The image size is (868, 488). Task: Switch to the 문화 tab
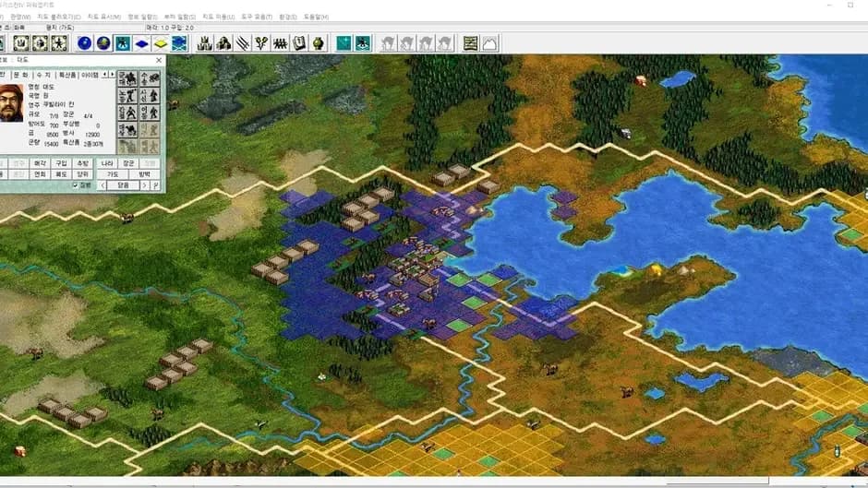click(x=20, y=74)
